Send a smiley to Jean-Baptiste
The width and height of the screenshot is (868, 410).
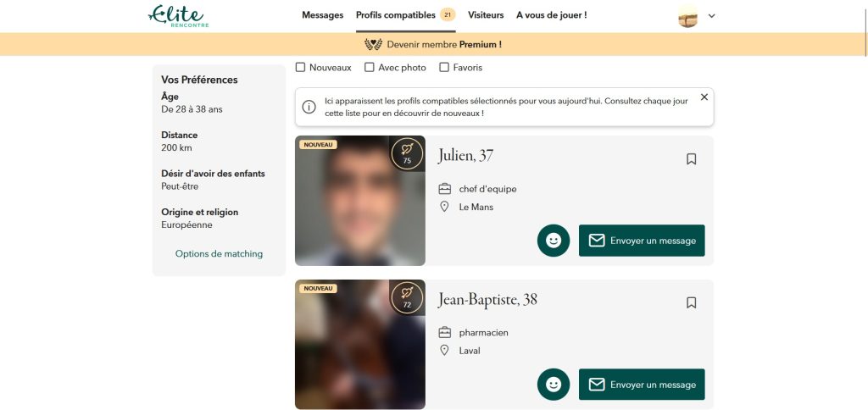554,385
